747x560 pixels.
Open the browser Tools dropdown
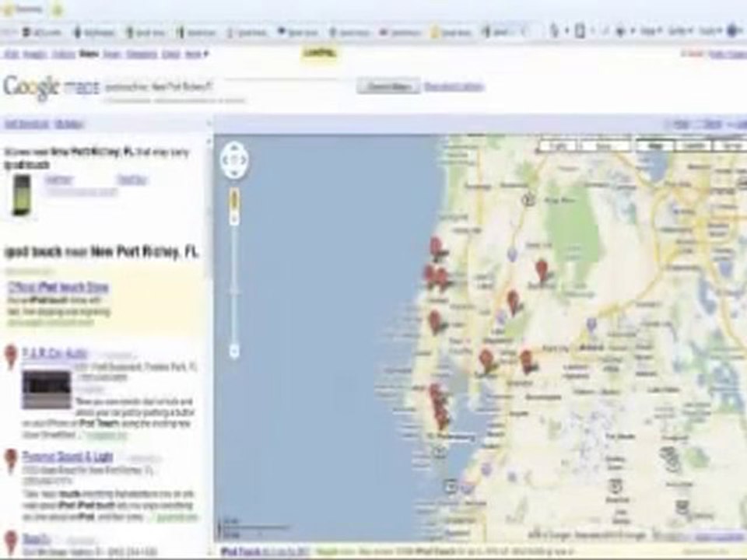(710, 32)
